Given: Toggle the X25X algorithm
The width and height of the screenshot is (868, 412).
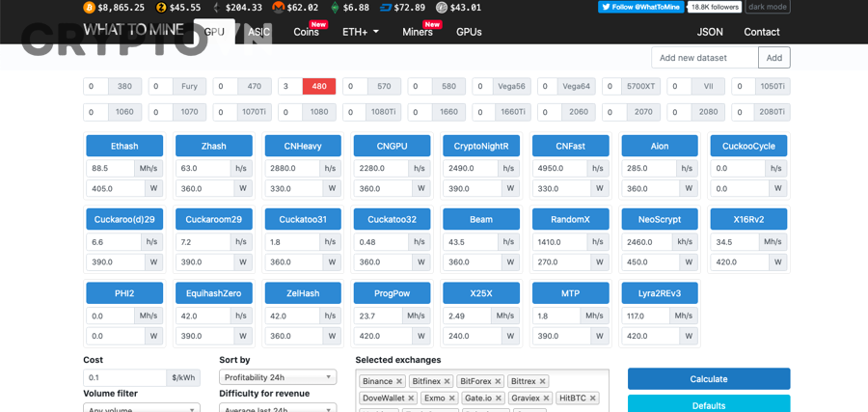Looking at the screenshot, I should point(481,293).
